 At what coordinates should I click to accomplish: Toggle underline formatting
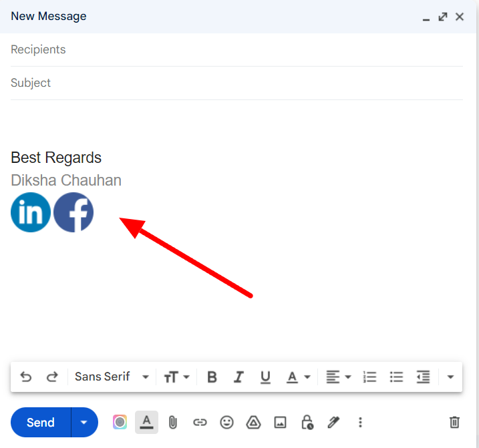click(265, 377)
